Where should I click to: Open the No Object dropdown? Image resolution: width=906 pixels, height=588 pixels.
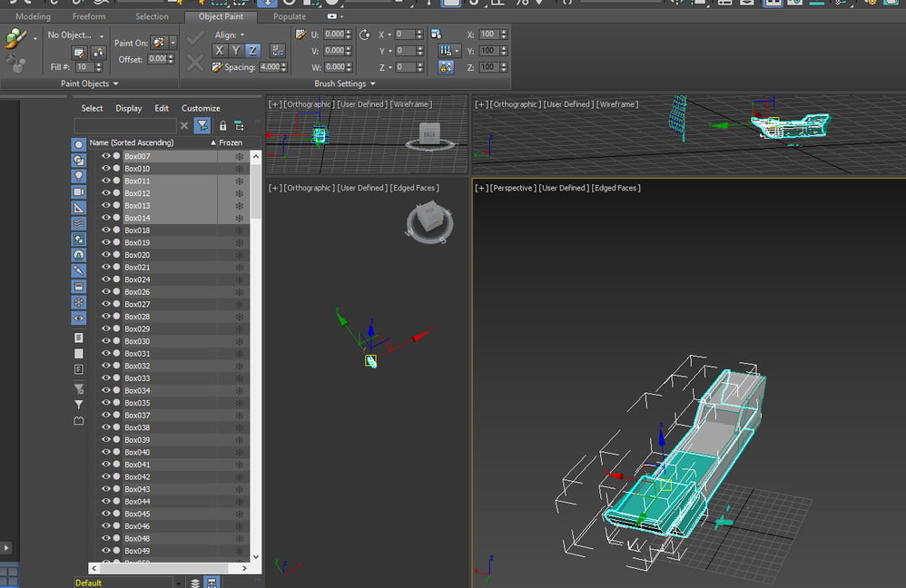click(75, 35)
